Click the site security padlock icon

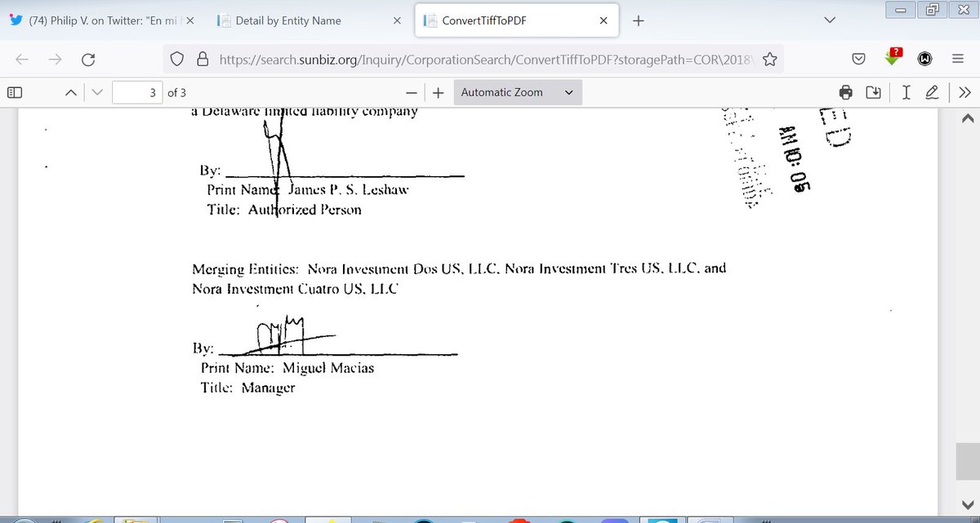click(x=201, y=59)
